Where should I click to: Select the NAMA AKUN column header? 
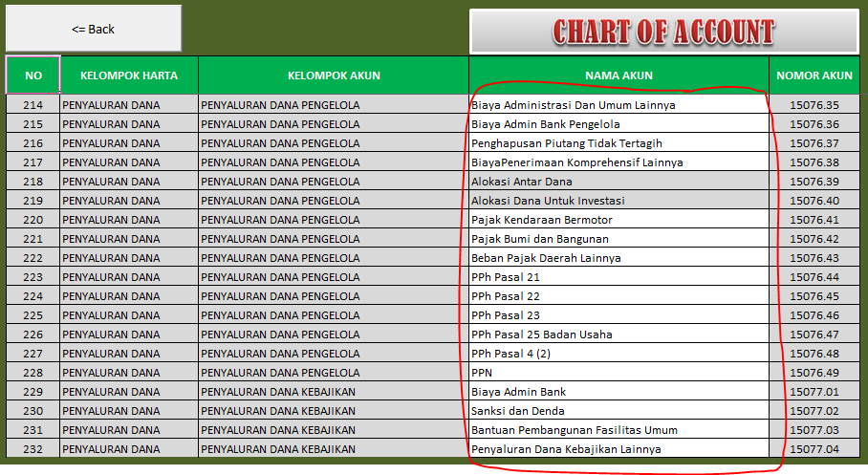(x=618, y=76)
